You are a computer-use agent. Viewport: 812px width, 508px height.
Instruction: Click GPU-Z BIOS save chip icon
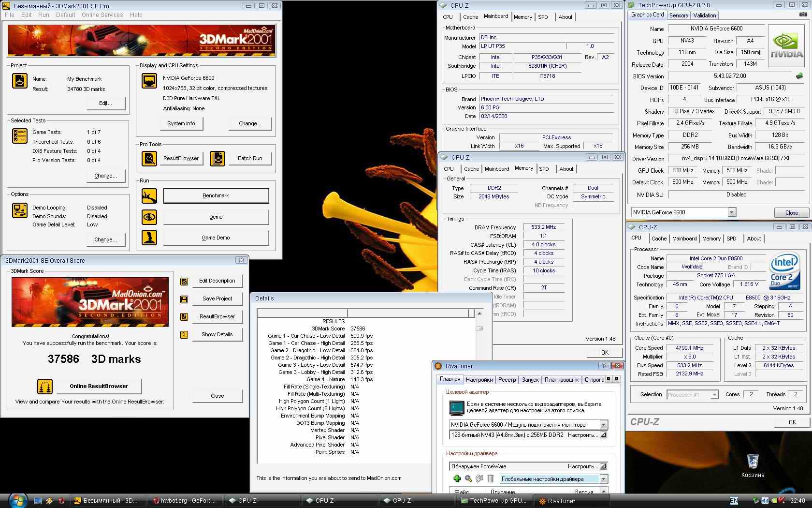[x=799, y=76]
